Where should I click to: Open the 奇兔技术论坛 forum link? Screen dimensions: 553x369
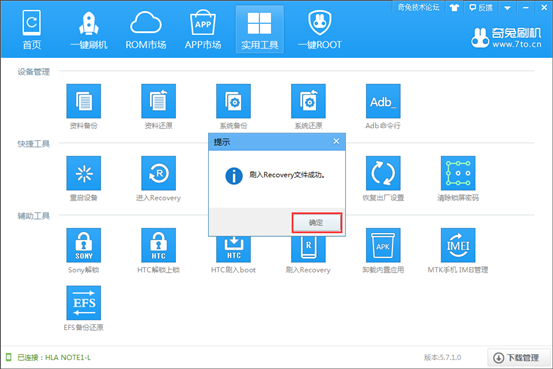(419, 7)
